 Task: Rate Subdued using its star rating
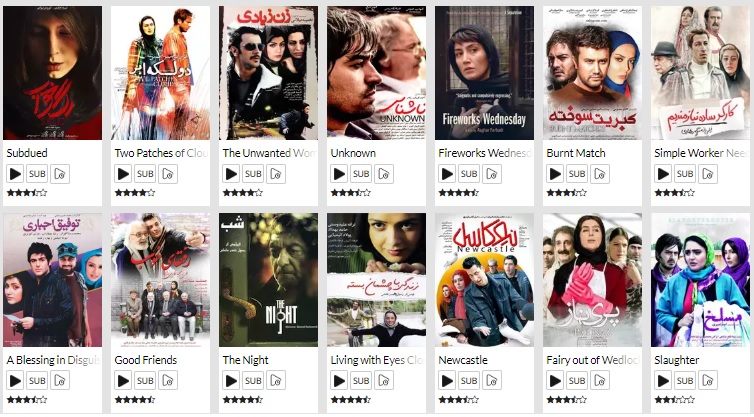point(27,193)
